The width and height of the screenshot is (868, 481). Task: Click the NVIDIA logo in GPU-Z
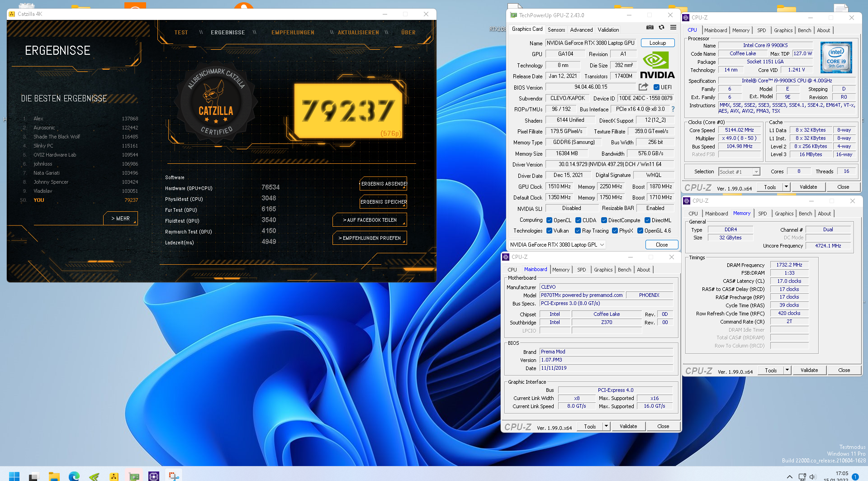657,66
